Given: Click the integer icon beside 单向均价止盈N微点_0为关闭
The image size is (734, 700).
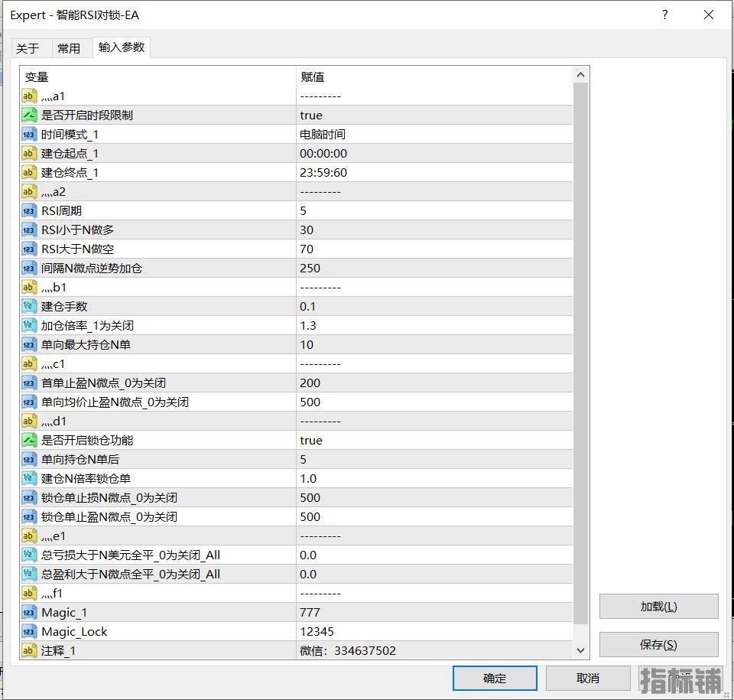Looking at the screenshot, I should 29,402.
